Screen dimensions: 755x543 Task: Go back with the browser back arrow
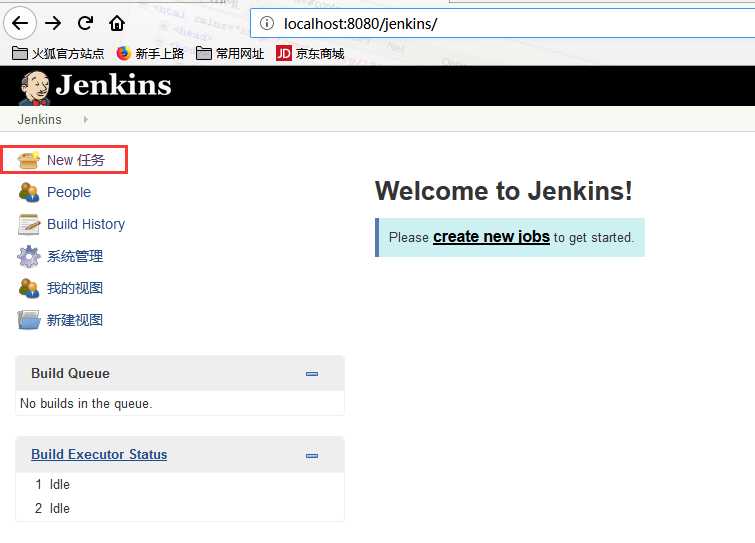click(20, 23)
